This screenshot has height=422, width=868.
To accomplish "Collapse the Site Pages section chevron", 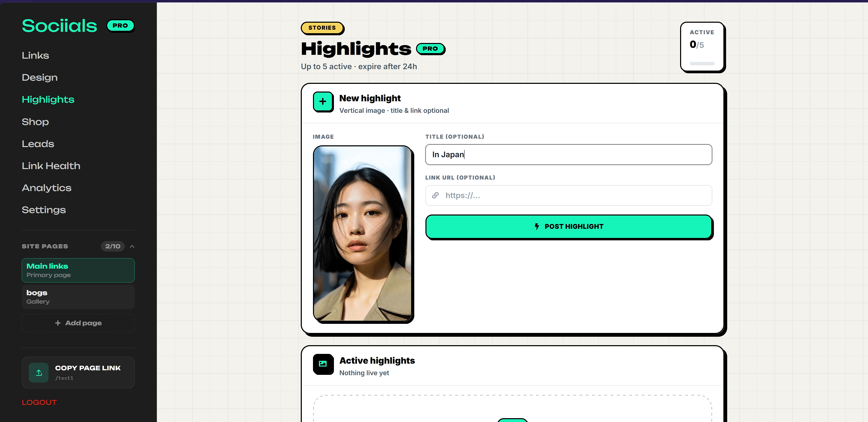I will (132, 246).
